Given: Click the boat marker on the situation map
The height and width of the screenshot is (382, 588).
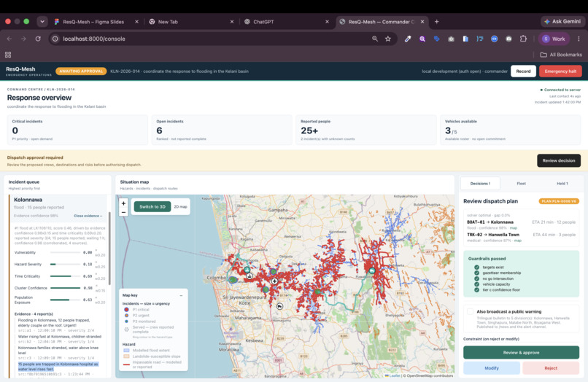Looking at the screenshot, I should tap(249, 276).
